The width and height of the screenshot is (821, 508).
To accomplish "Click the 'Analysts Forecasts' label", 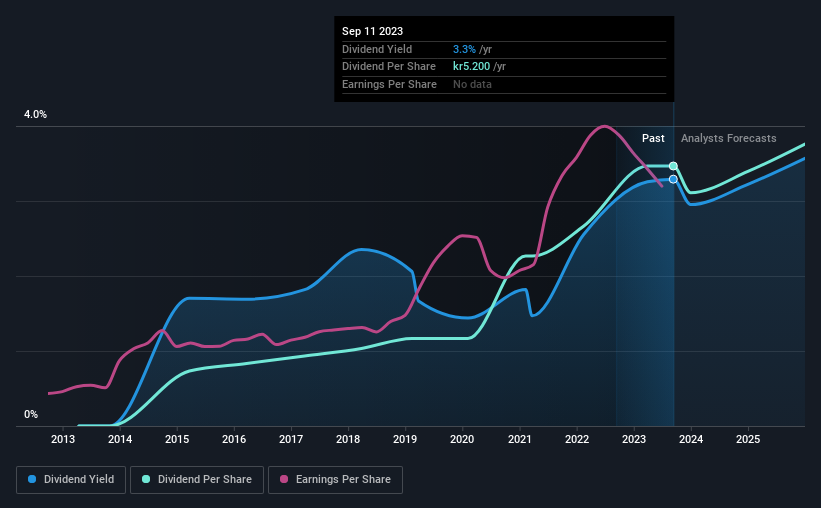I will (x=728, y=138).
